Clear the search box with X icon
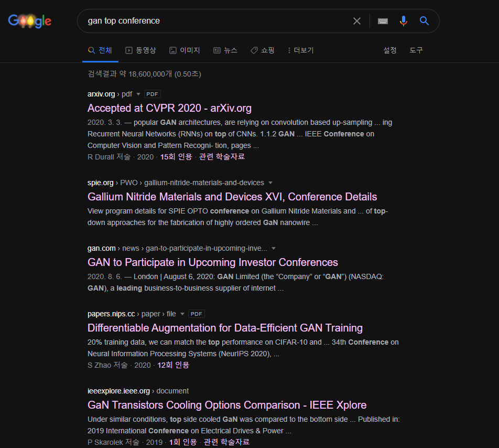The image size is (499, 448). point(357,21)
